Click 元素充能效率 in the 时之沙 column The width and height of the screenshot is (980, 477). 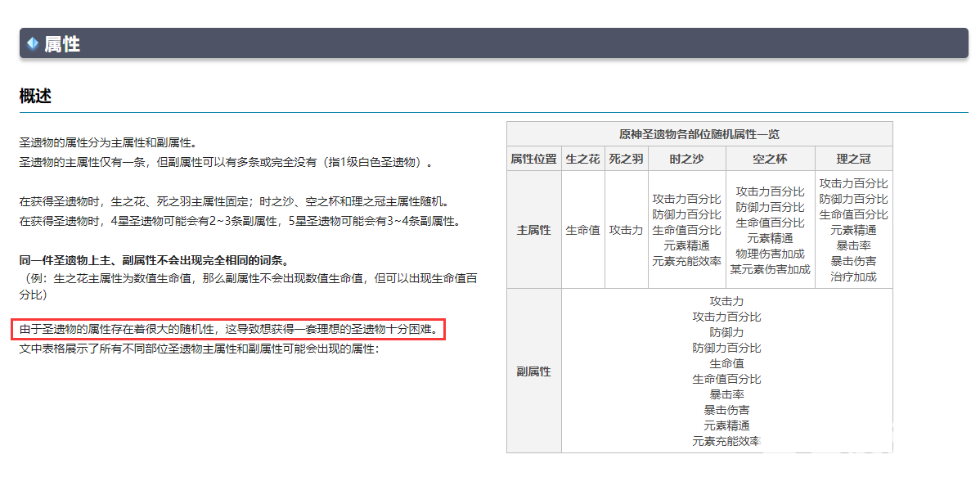click(x=687, y=261)
